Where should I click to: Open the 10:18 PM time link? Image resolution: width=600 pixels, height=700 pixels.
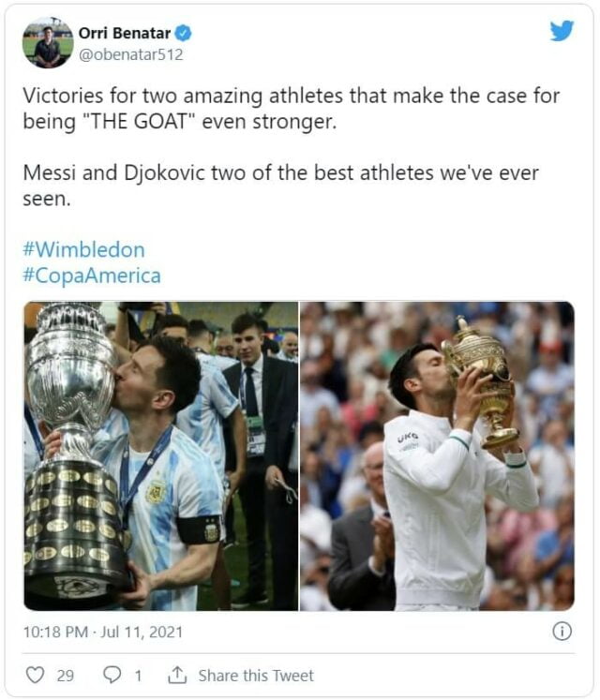(55, 632)
